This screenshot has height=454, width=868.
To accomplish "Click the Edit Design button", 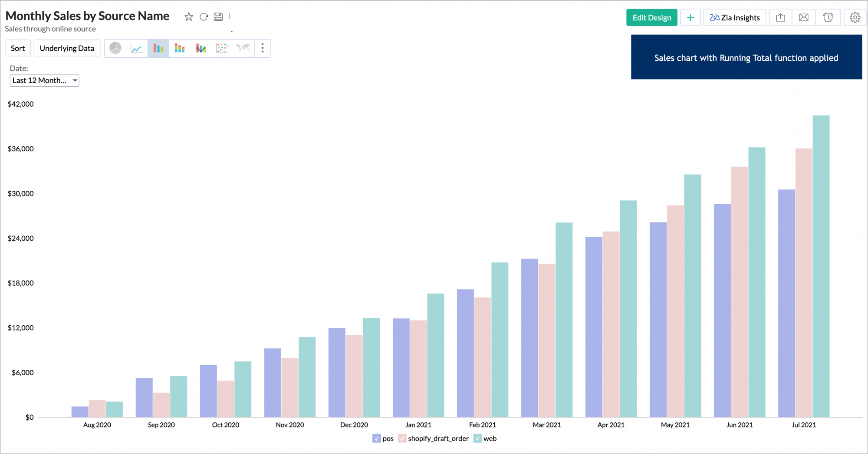I will (651, 17).
